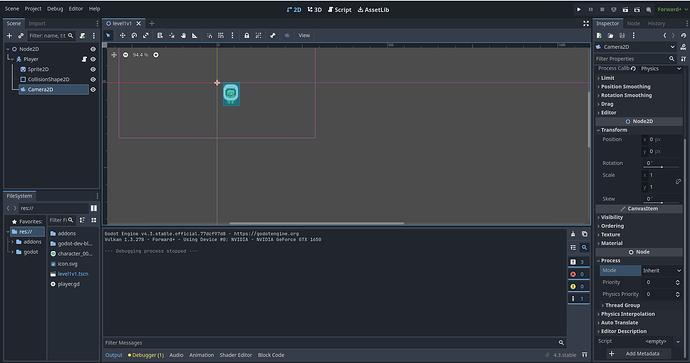Click the Add Metadata button

tap(638, 354)
